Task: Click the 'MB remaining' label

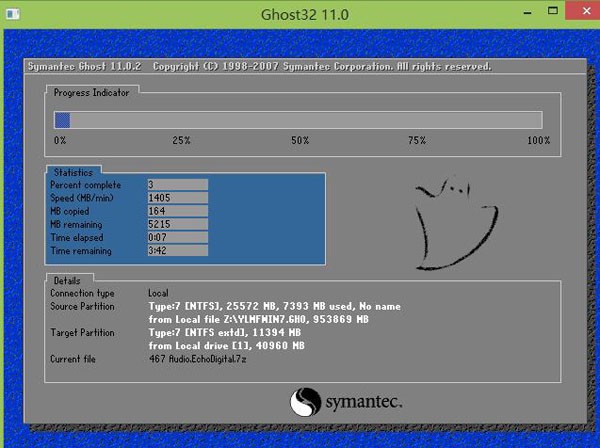Action: point(77,225)
